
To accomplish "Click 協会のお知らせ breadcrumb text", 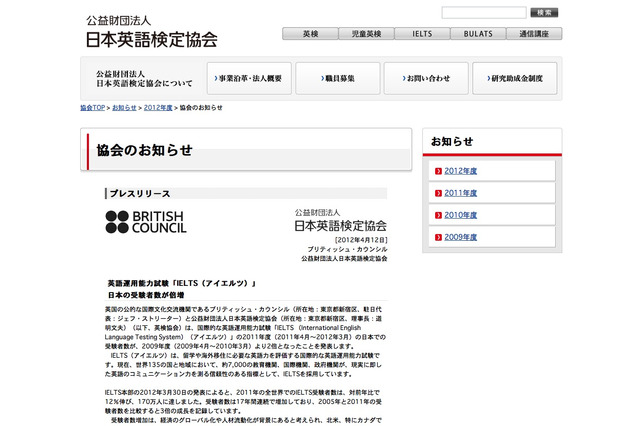I will point(201,108).
